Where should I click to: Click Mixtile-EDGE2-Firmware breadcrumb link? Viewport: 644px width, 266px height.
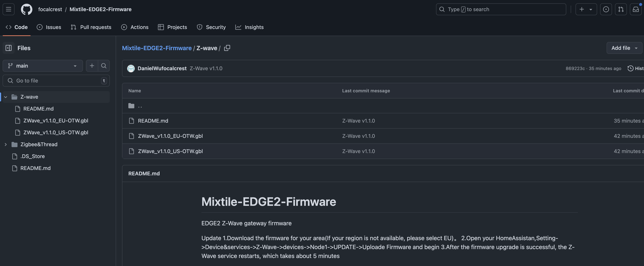(x=157, y=48)
